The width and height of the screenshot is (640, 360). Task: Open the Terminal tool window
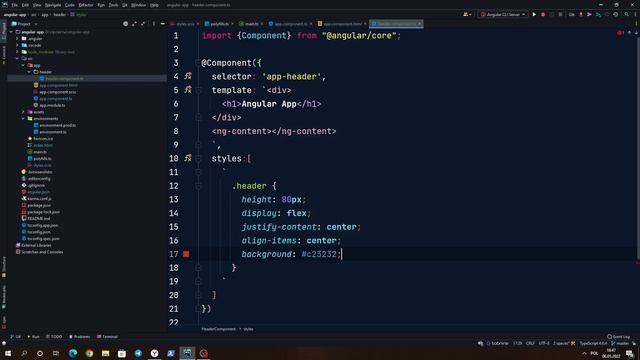coord(107,337)
